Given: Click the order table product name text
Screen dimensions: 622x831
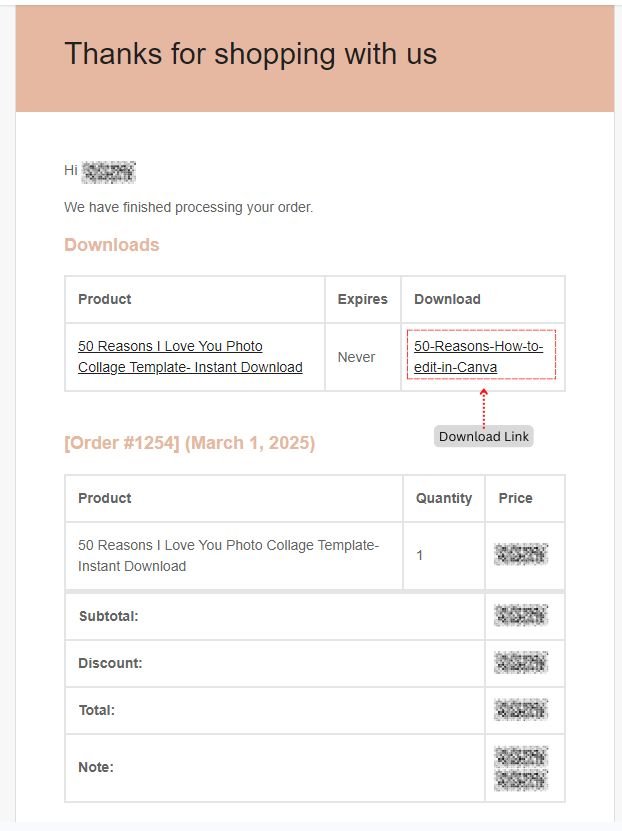Looking at the screenshot, I should click(228, 555).
